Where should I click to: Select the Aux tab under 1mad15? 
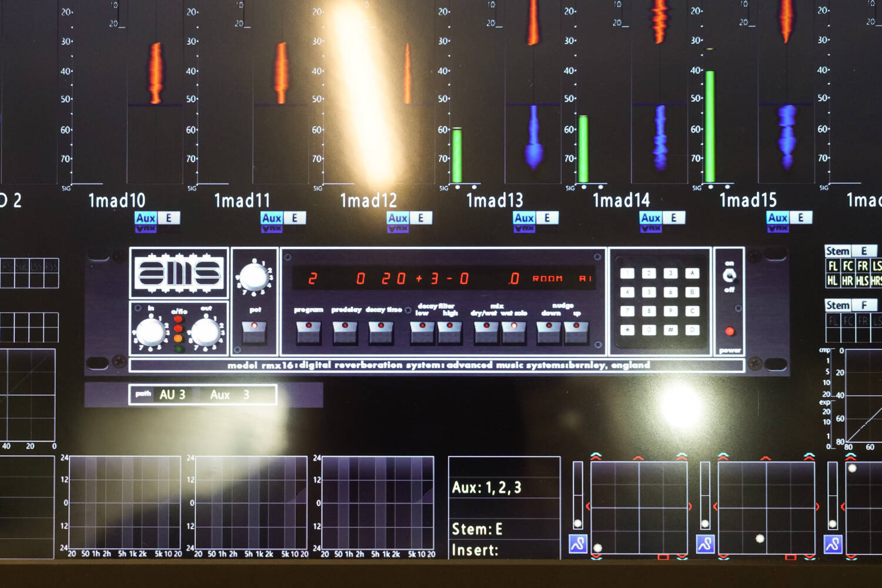click(x=777, y=218)
